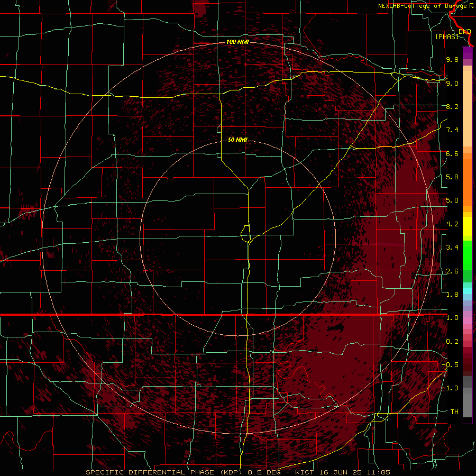Click the KICT 16 JUN 25 11:05 timestamp

342,472
